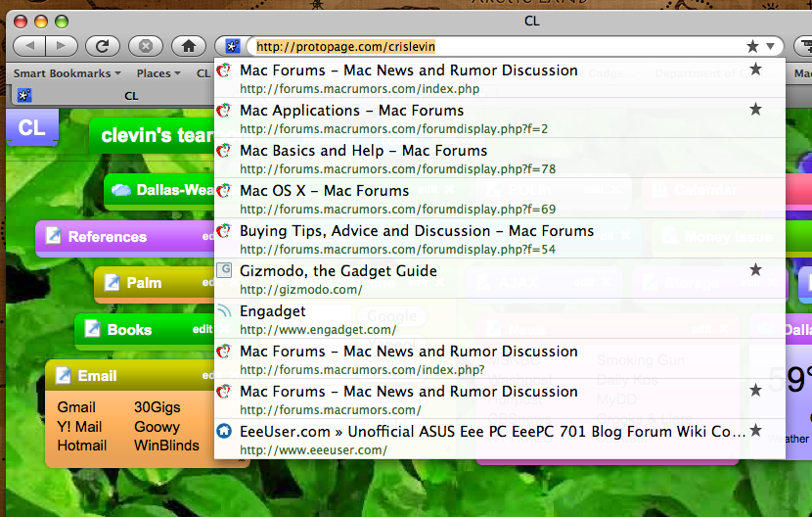Choose Gizmodo, the Gadget Guide suggestion

(x=500, y=279)
